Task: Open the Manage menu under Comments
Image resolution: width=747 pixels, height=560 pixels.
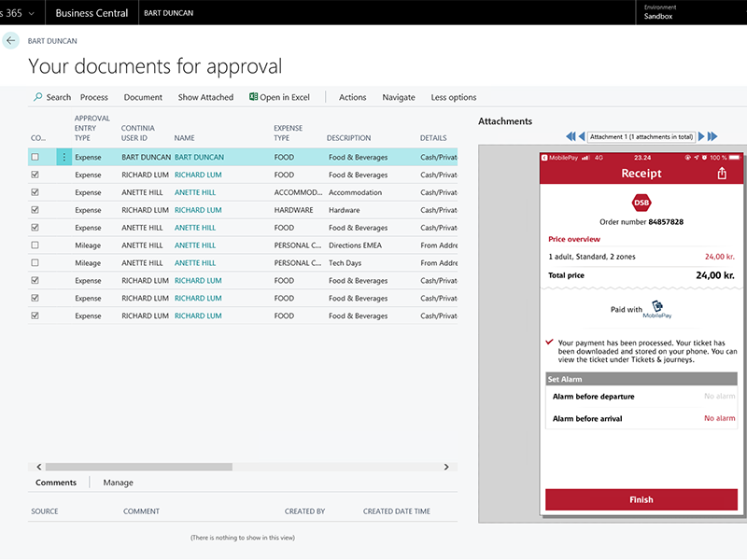Action: (119, 483)
